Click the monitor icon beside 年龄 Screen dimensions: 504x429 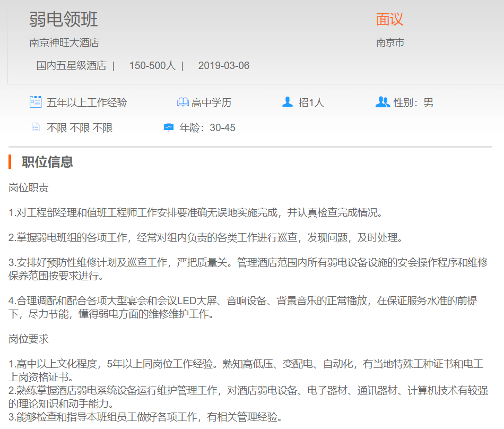[169, 127]
